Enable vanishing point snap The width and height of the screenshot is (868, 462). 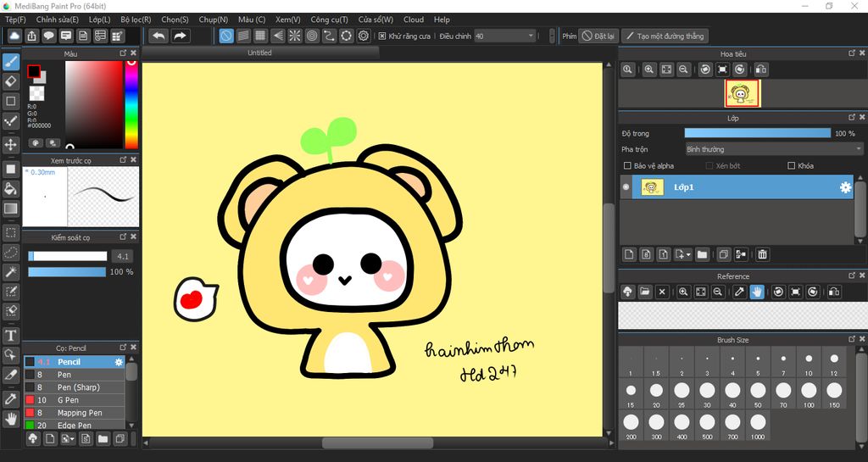[x=277, y=36]
